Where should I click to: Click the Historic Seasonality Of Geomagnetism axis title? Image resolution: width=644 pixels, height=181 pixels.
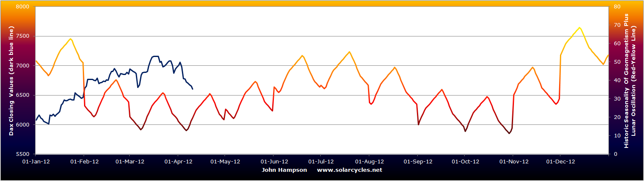coord(626,80)
